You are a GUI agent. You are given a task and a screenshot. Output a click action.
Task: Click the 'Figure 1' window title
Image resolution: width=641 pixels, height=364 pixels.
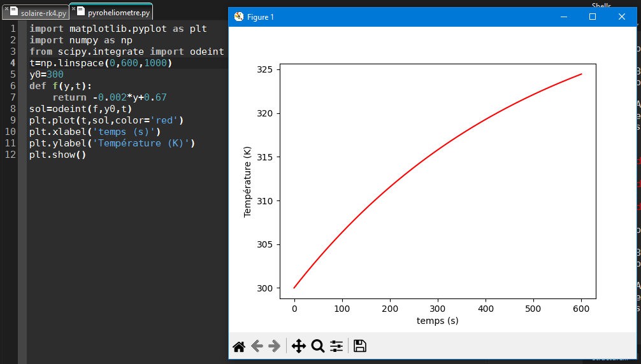[261, 17]
